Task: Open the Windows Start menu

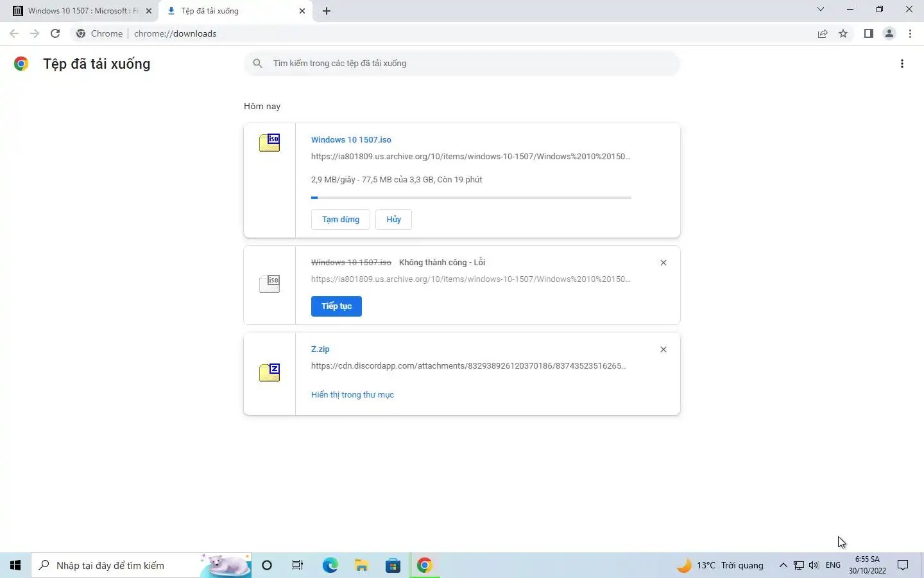Action: tap(15, 565)
